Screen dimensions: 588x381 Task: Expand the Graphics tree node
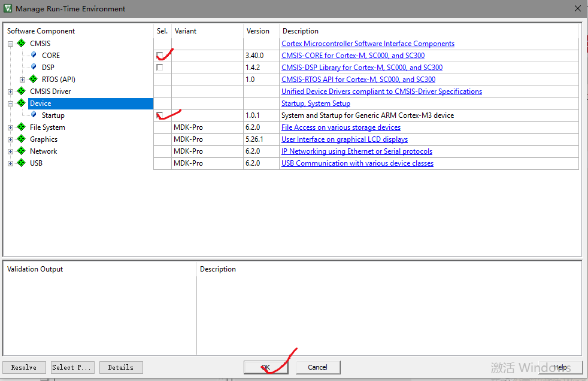coord(11,140)
